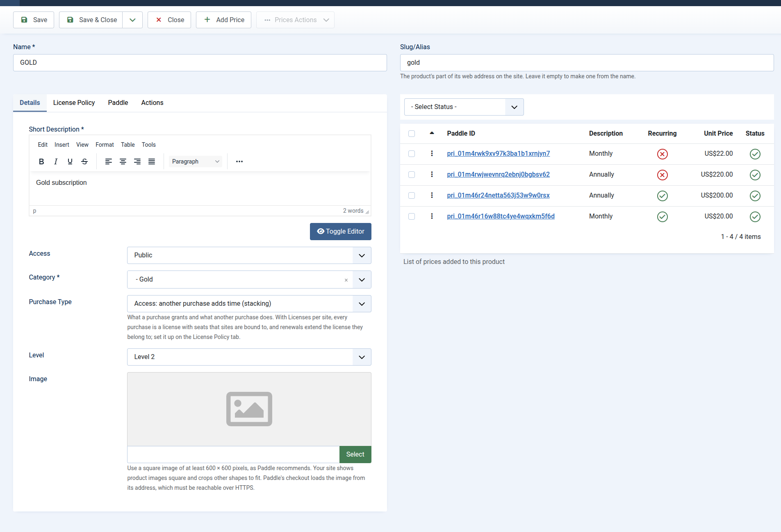Open row actions for the US$200.00 price
The image size is (781, 532).
tap(432, 195)
